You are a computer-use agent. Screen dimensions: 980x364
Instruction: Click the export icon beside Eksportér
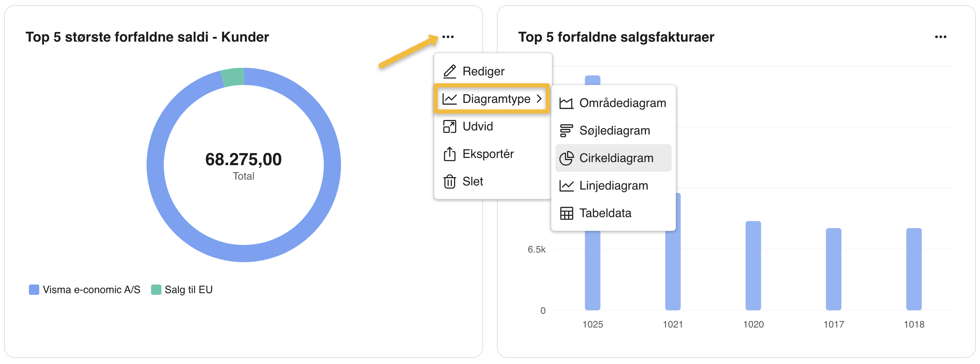pos(449,154)
